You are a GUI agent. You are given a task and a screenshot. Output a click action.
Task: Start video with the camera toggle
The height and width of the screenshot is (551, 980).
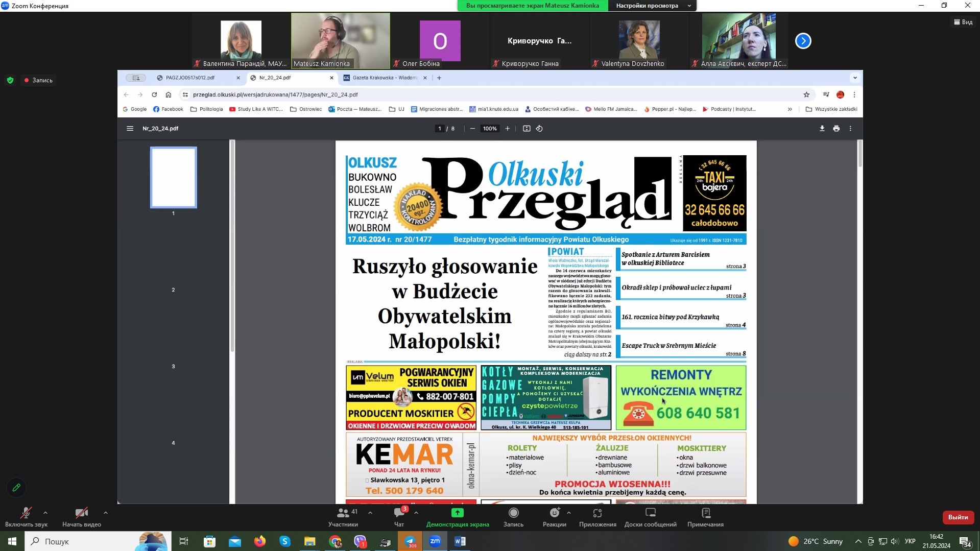(x=81, y=513)
